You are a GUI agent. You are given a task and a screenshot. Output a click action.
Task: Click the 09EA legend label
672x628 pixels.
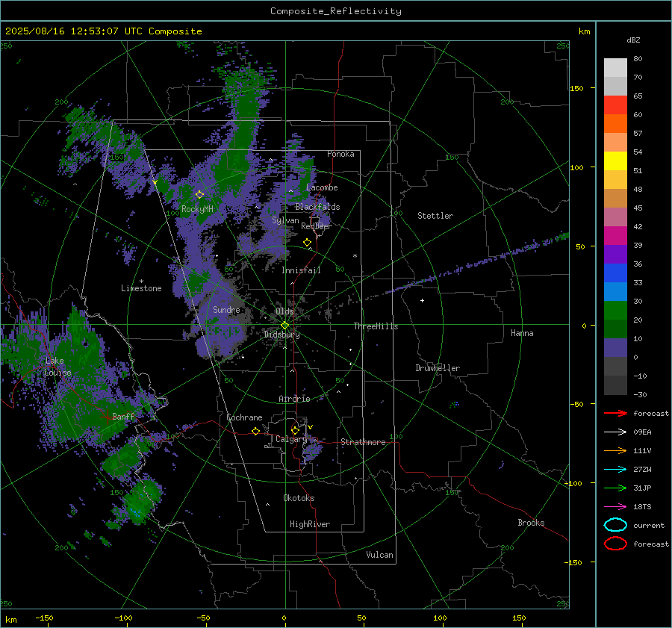642,432
